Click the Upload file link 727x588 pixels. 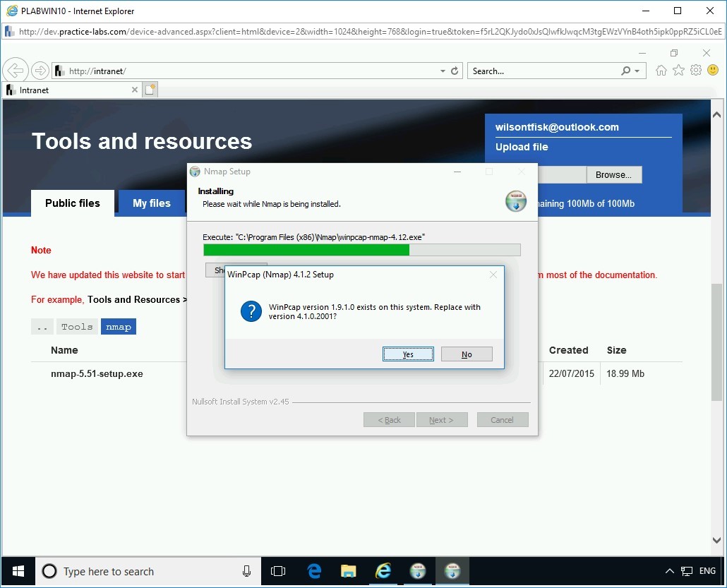click(x=522, y=147)
